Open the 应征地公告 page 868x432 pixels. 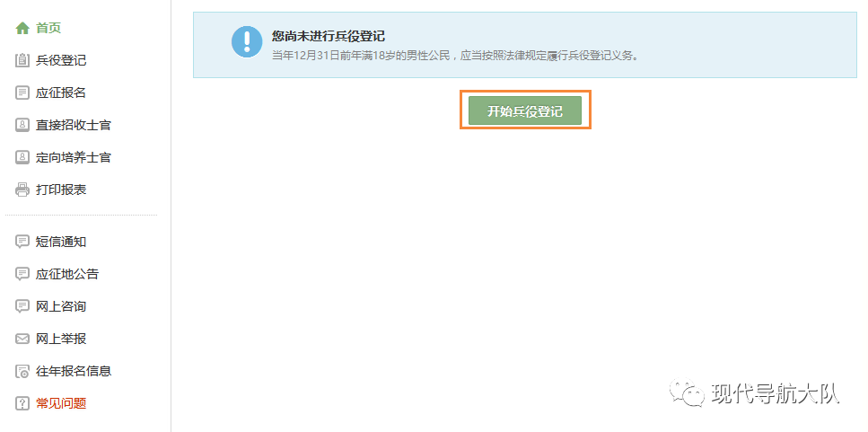(67, 274)
